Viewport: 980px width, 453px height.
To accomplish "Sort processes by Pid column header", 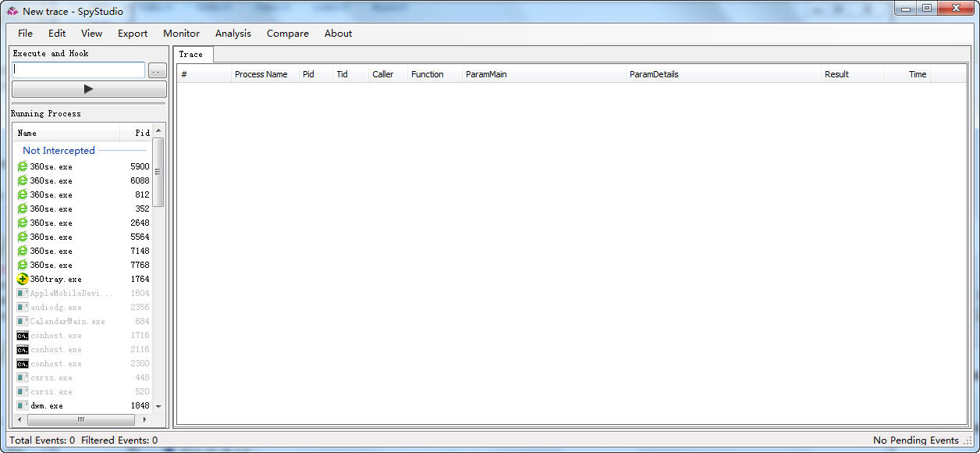I will coord(136,133).
